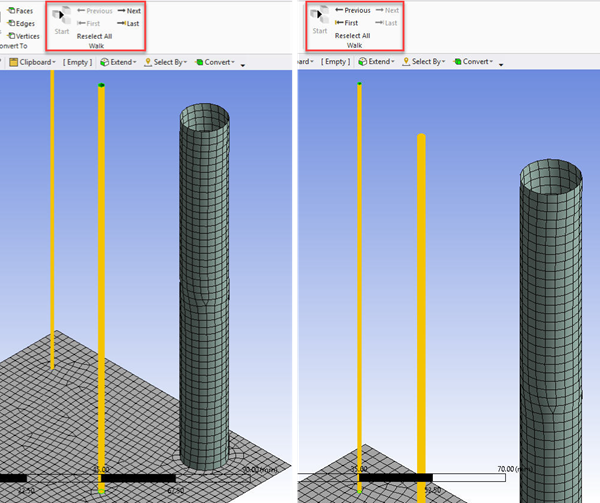Click Reselect All below the greyed-out First button
Viewport: 600px width, 503px height.
point(95,36)
